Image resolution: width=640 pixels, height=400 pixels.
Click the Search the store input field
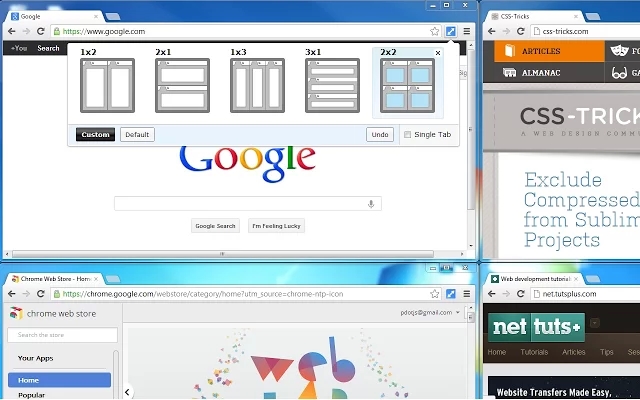point(63,335)
